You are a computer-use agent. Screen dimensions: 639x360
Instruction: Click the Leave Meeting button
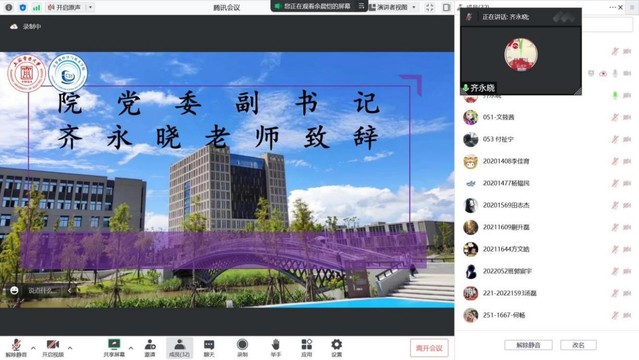coord(429,348)
